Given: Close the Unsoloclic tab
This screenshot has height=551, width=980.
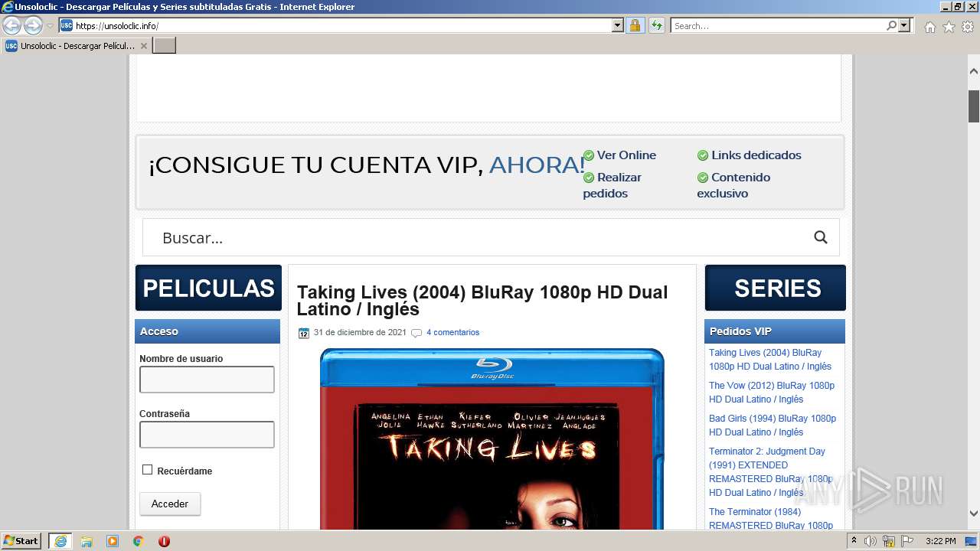Looking at the screenshot, I should tap(144, 46).
